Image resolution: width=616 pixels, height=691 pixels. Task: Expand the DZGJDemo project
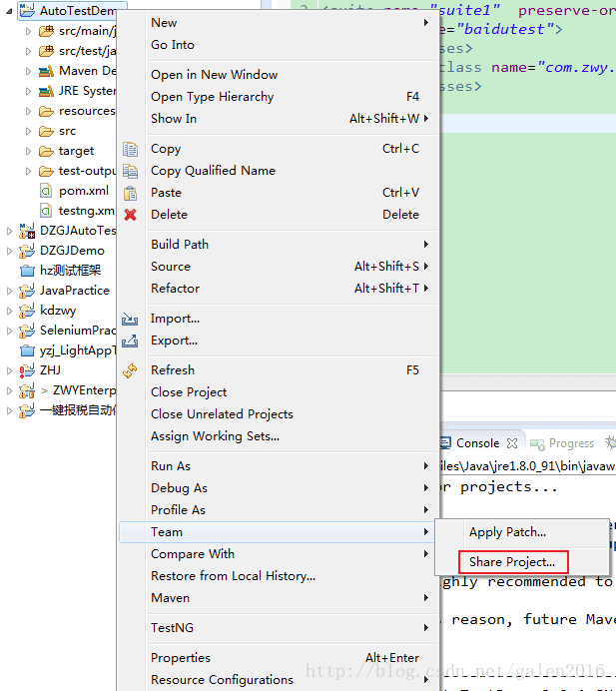click(9, 251)
